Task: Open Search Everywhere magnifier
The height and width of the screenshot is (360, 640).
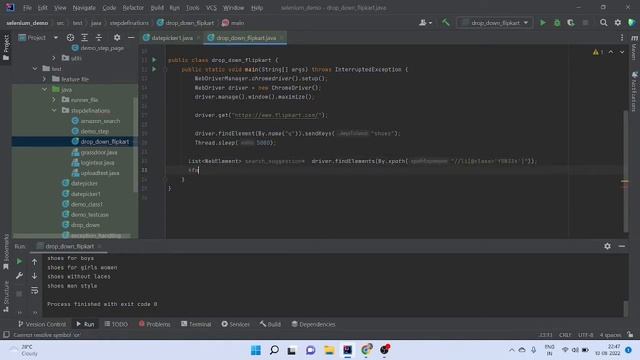Action: coord(603,23)
